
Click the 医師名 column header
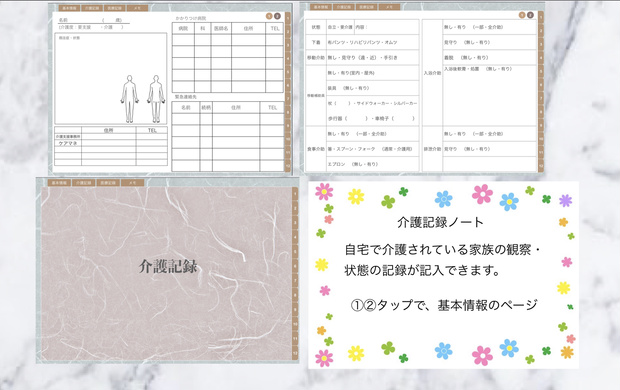tap(221, 28)
